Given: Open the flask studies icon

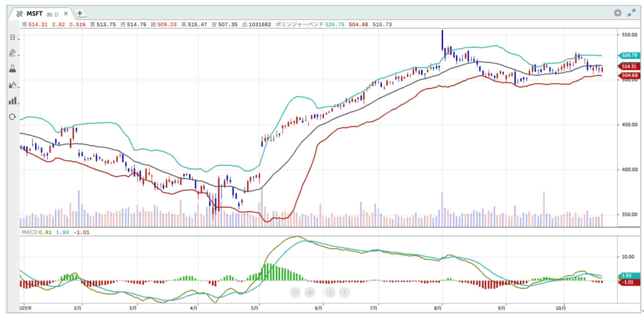Looking at the screenshot, I should coord(12,69).
